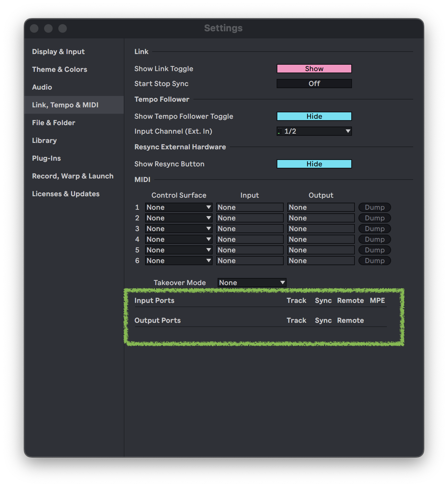448x487 pixels.
Task: Click Sync column header in Output Ports
Action: coord(323,320)
